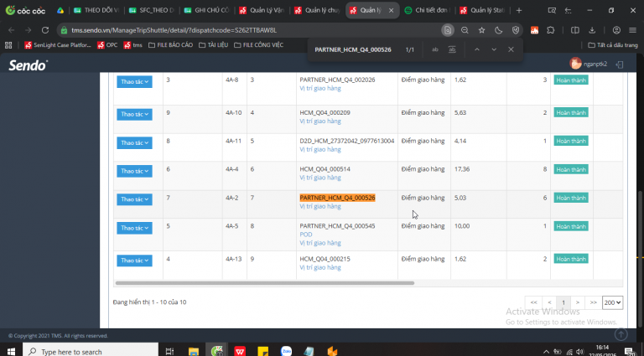This screenshot has height=356, width=644.
Task: Toggle whole word match in find bar
Action: 452,49
